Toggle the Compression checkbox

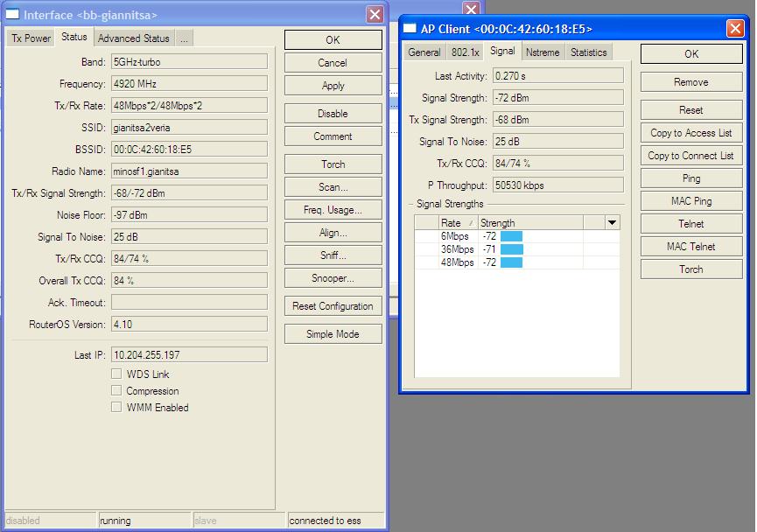[x=116, y=390]
